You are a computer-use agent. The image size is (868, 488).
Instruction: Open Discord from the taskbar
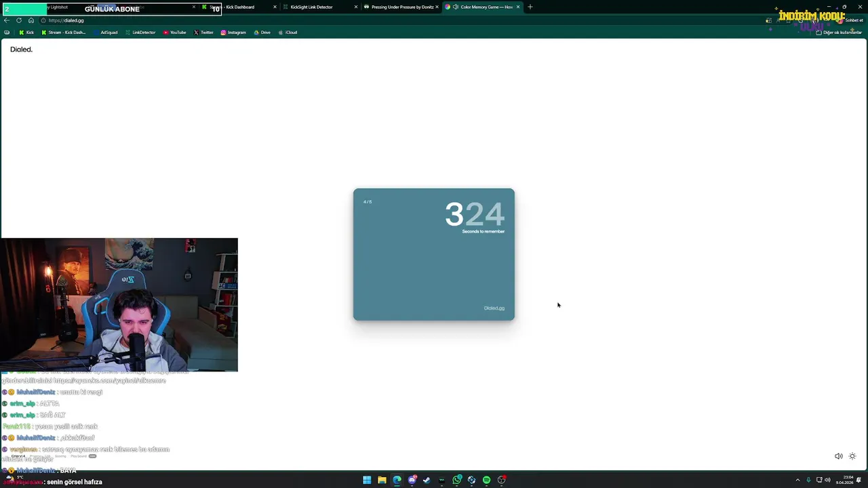(x=412, y=480)
